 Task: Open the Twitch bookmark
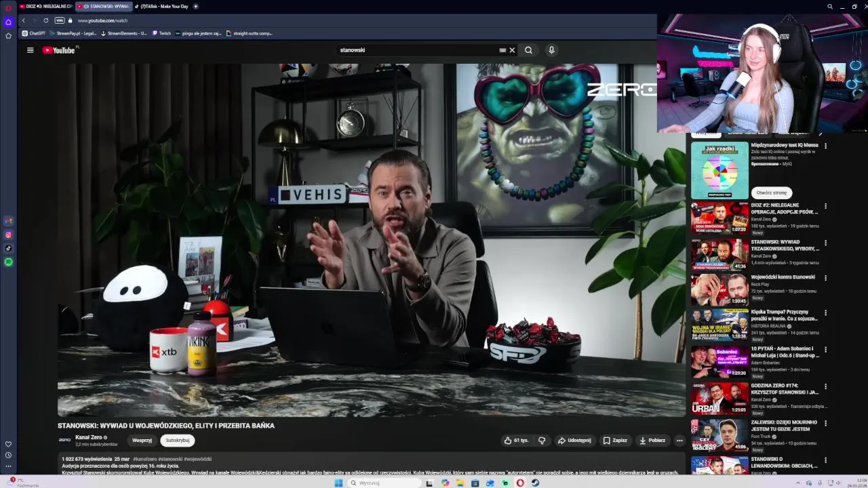click(x=162, y=33)
